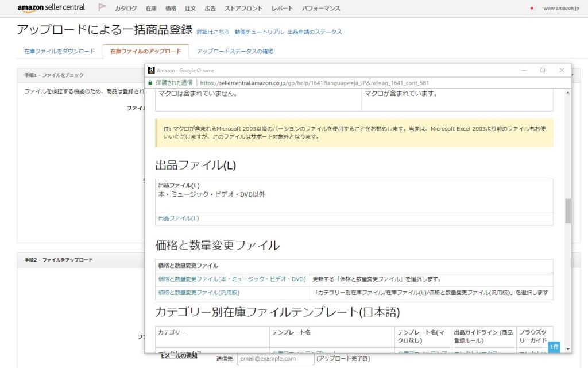Viewport: 588px width, 368px height.
Task: Click the Japan flag icon at top right
Action: (x=532, y=8)
